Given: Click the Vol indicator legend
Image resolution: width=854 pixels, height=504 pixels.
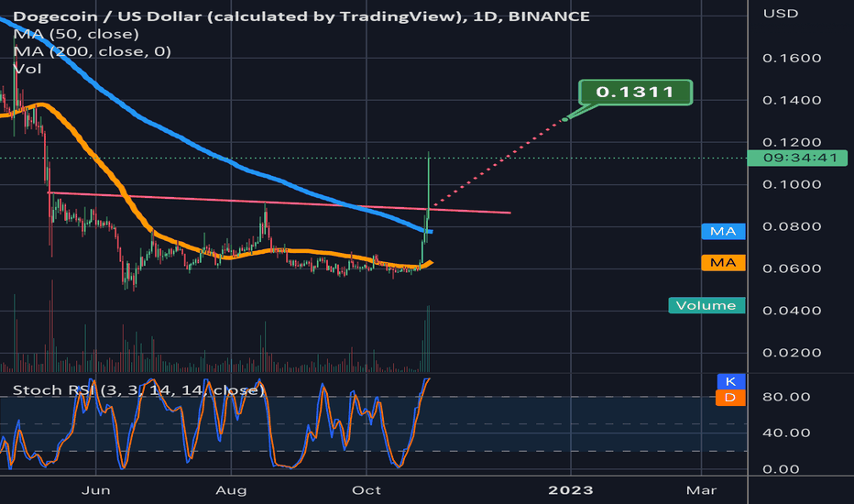Looking at the screenshot, I should (x=27, y=69).
